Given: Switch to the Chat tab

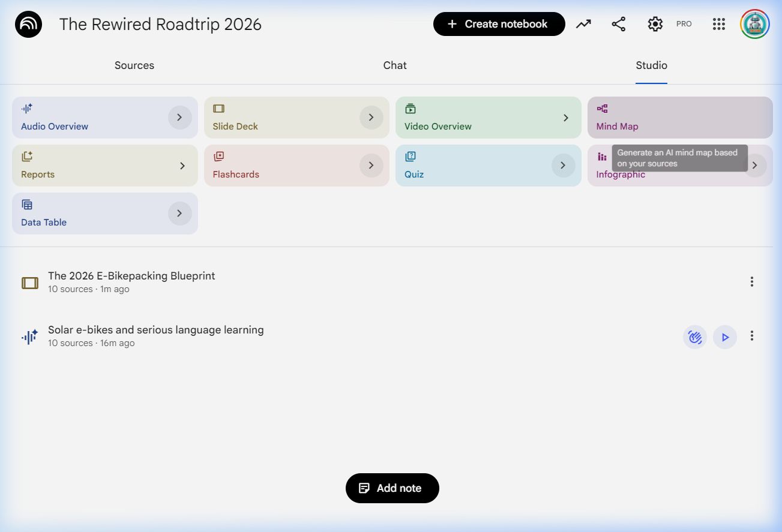Looking at the screenshot, I should point(395,65).
